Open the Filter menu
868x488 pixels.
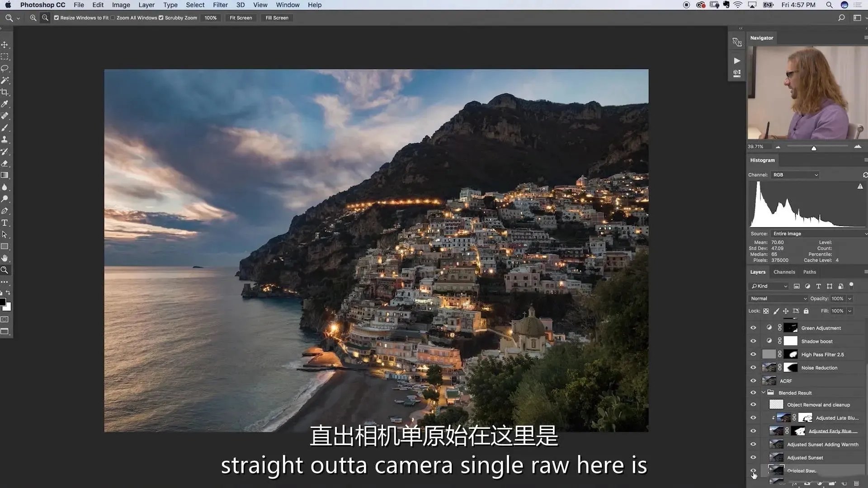coord(220,5)
